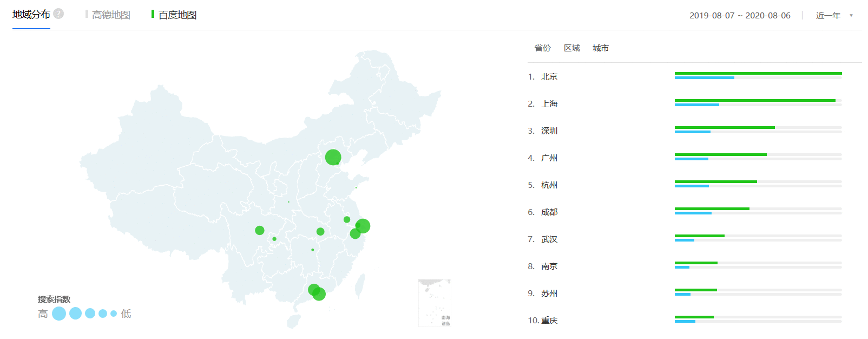Image resolution: width=868 pixels, height=339 pixels.
Task: Click the largest circle in the 搜索指数 legend
Action: pyautogui.click(x=59, y=314)
